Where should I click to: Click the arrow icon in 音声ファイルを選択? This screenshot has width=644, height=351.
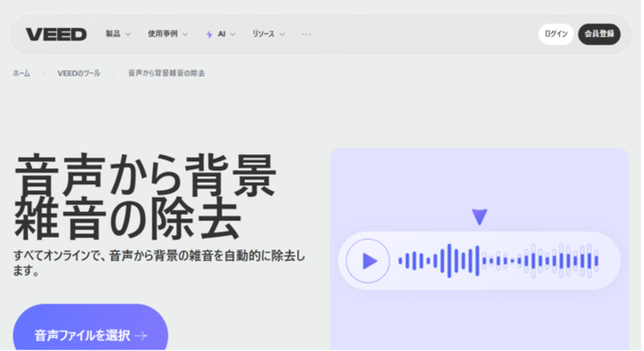point(141,336)
